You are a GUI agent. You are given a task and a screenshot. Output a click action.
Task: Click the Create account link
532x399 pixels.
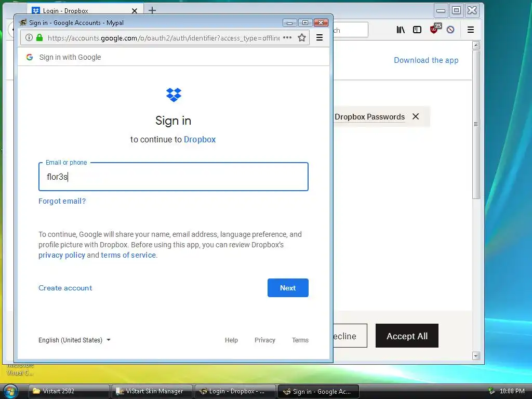(65, 288)
